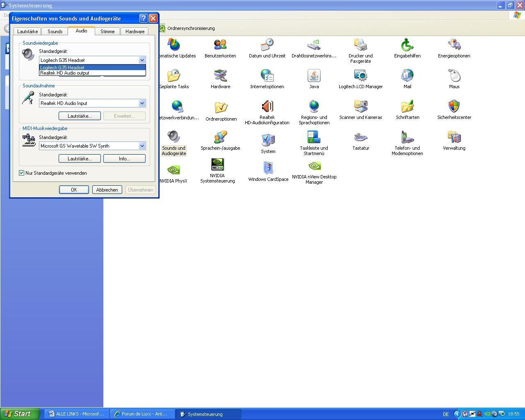Switch to the Hardware tab

click(135, 32)
